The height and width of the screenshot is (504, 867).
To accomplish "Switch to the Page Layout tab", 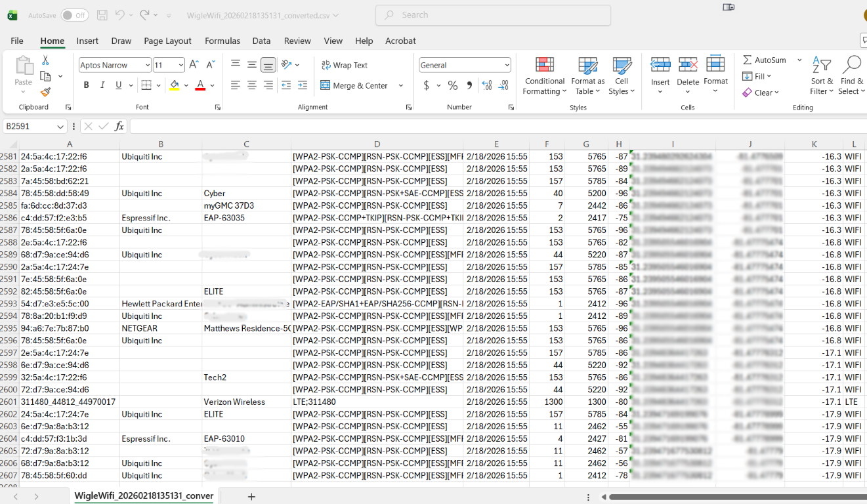I will point(167,41).
